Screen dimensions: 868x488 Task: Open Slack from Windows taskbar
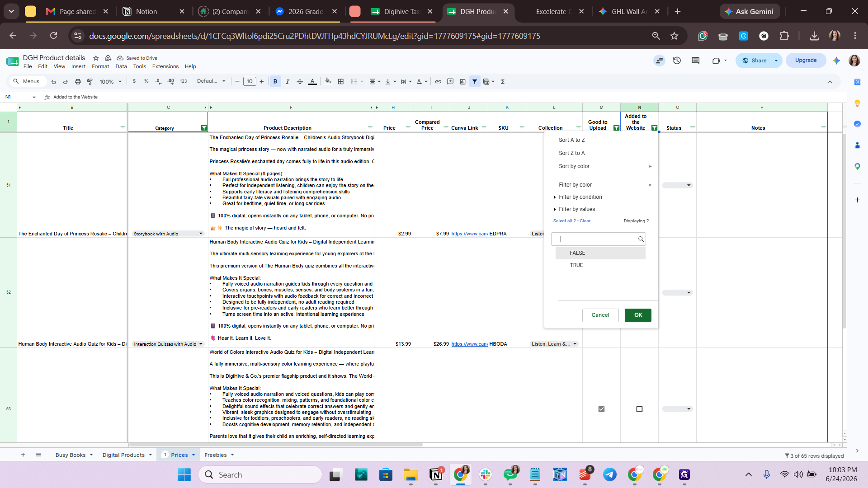[x=486, y=474]
